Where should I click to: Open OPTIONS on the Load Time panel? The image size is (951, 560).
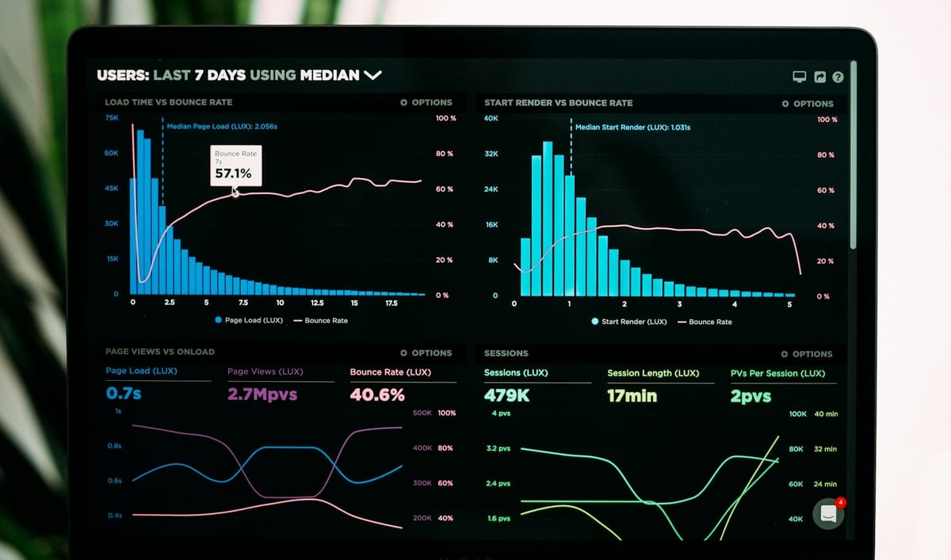tap(427, 102)
